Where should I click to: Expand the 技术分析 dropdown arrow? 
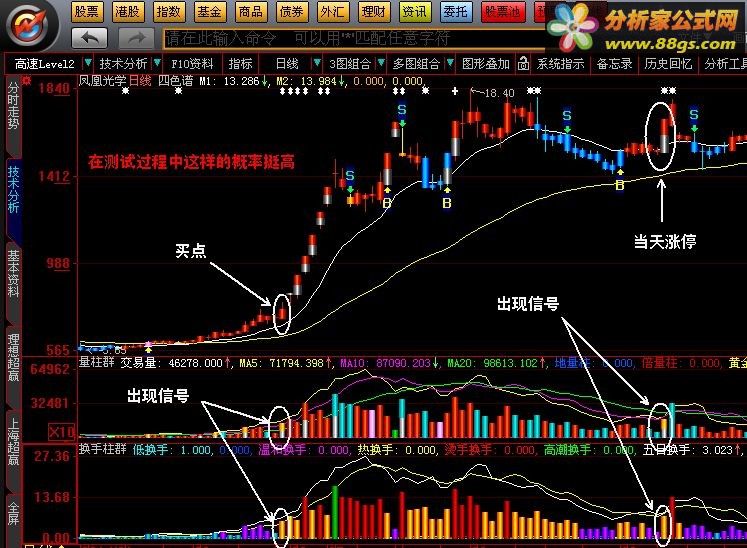[x=157, y=63]
